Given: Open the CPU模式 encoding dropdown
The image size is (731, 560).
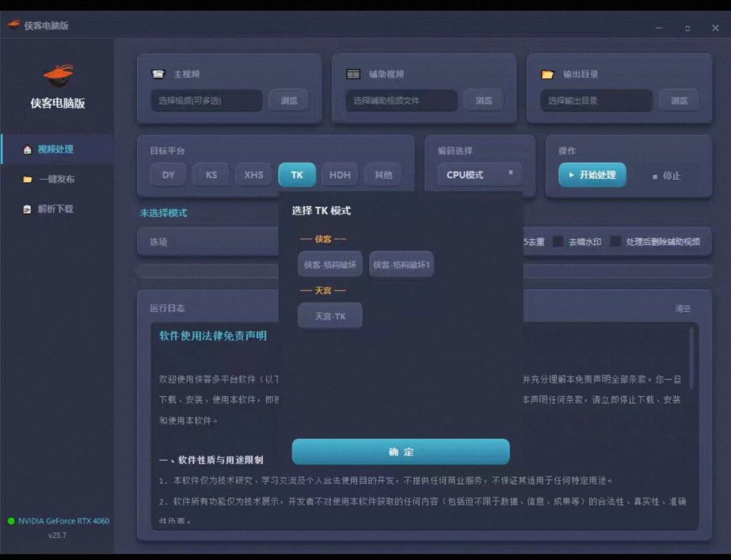Looking at the screenshot, I should 480,175.
